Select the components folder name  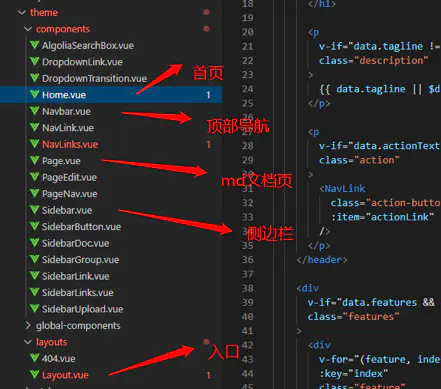click(63, 29)
